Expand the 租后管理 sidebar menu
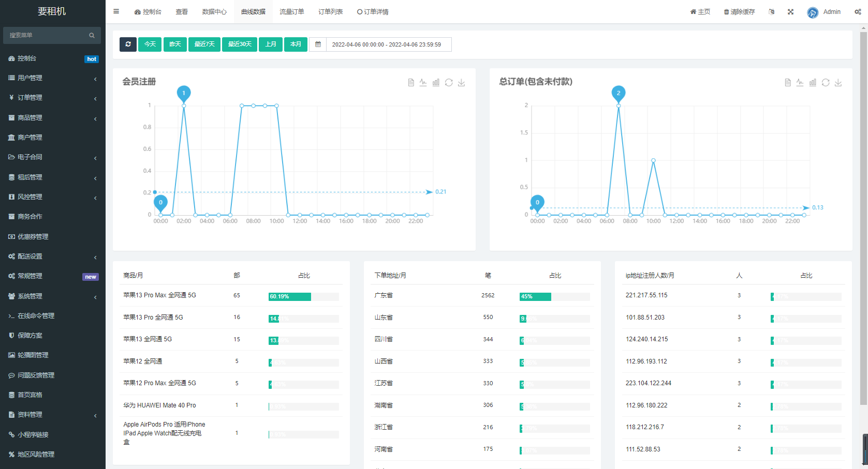Image resolution: width=868 pixels, height=469 pixels. [x=53, y=177]
